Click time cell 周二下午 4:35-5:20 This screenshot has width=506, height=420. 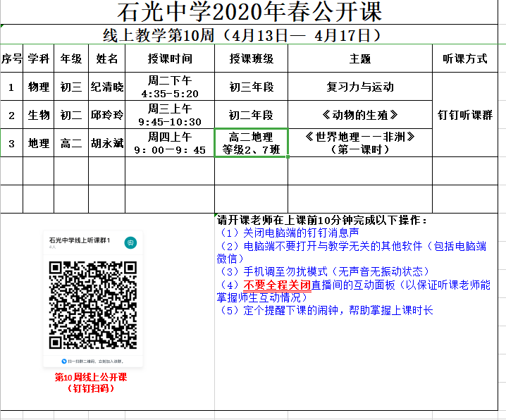[x=169, y=87]
